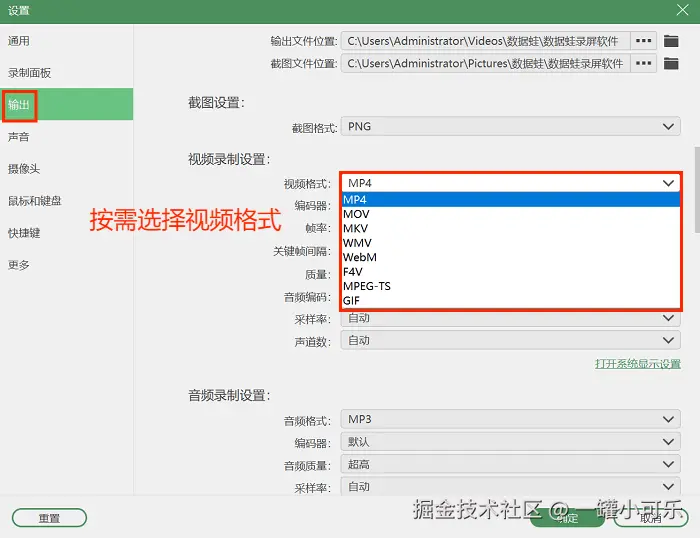This screenshot has width=700, height=538.
Task: Collapse the 视频格式 MP4 dropdown
Action: click(x=510, y=183)
